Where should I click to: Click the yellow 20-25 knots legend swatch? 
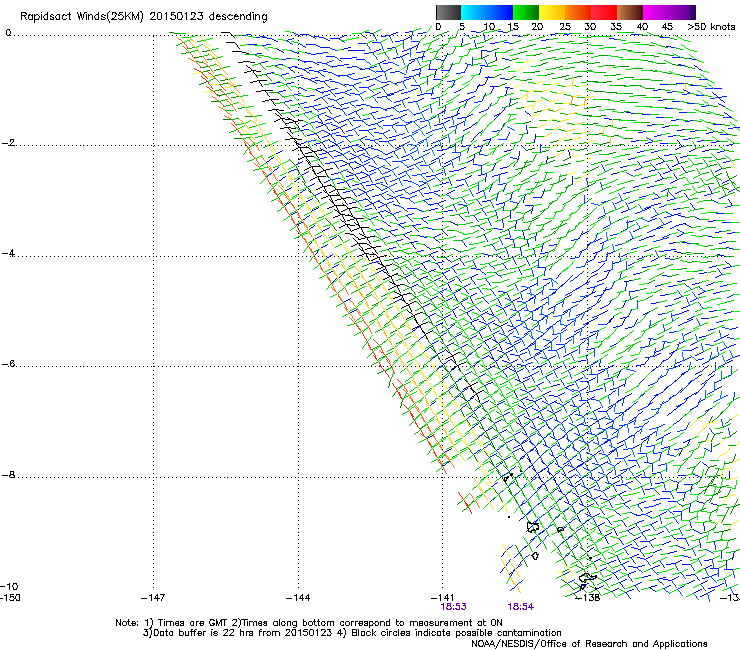552,12
